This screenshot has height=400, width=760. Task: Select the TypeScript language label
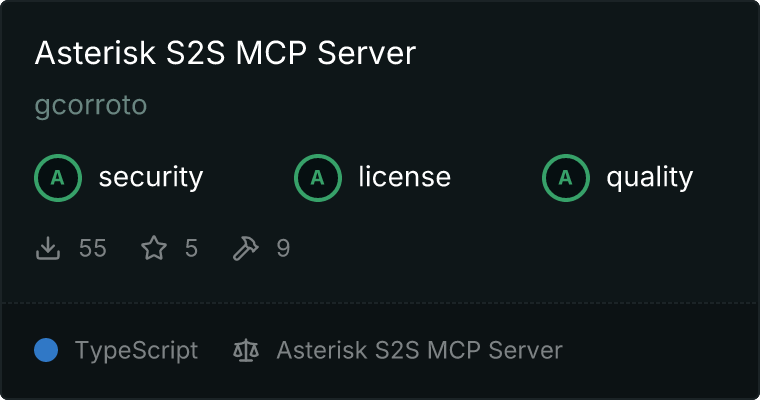(x=136, y=350)
